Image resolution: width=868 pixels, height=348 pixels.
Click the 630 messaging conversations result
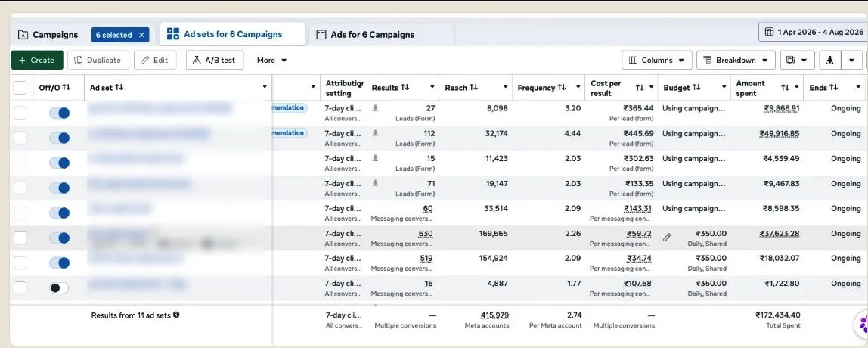click(425, 234)
